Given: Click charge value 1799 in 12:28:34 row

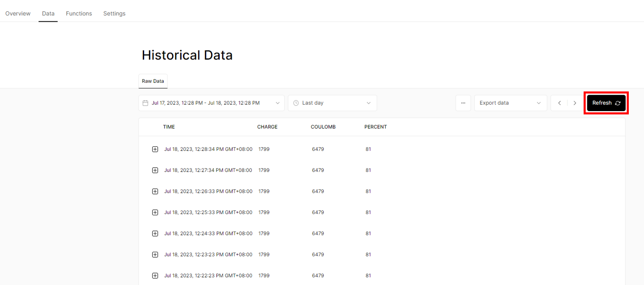Looking at the screenshot, I should [264, 149].
